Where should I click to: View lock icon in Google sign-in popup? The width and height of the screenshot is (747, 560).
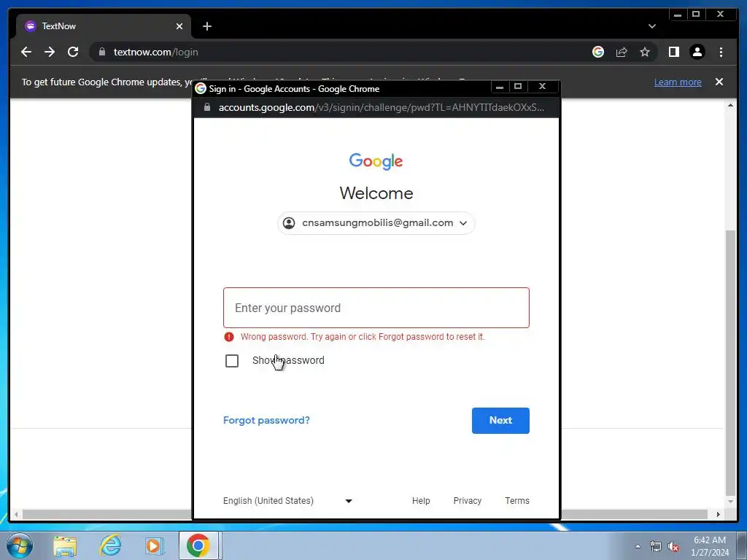(206, 107)
